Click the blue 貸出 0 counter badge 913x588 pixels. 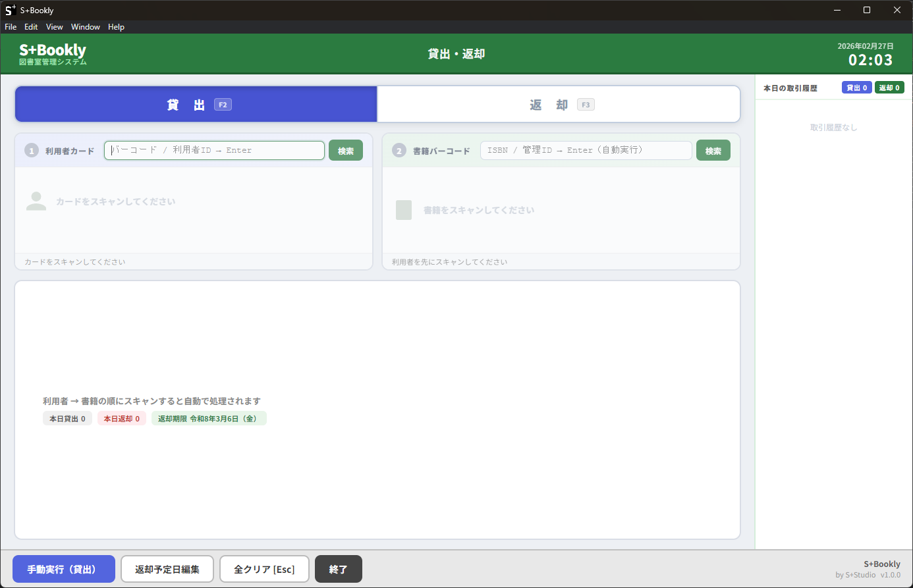(856, 88)
